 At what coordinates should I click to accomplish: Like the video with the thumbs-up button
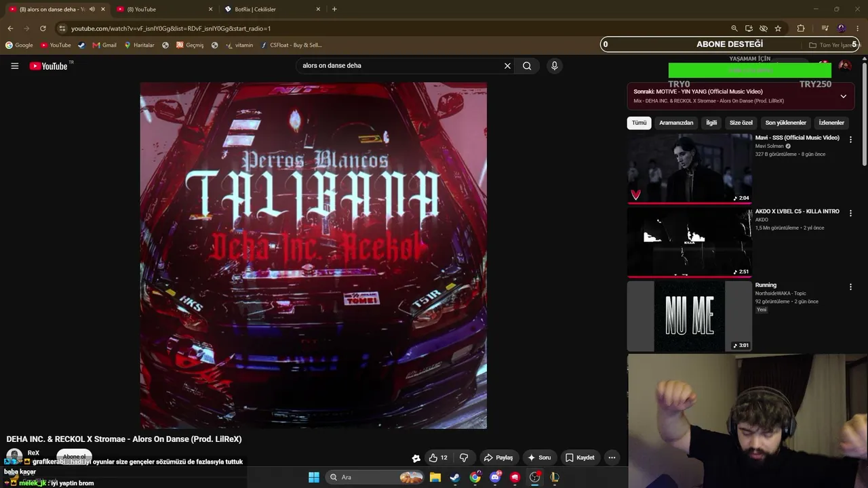tap(438, 457)
